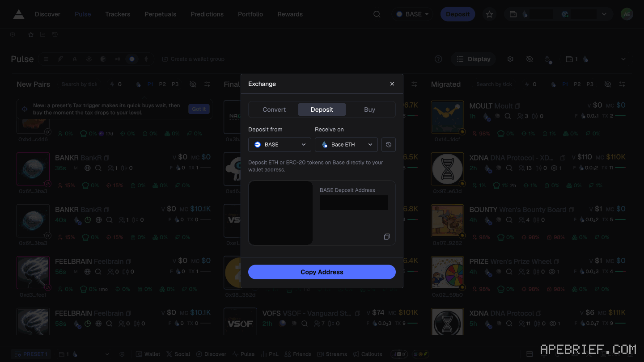Copy the deposit address using the small copy icon
The width and height of the screenshot is (644, 362).
pyautogui.click(x=387, y=236)
